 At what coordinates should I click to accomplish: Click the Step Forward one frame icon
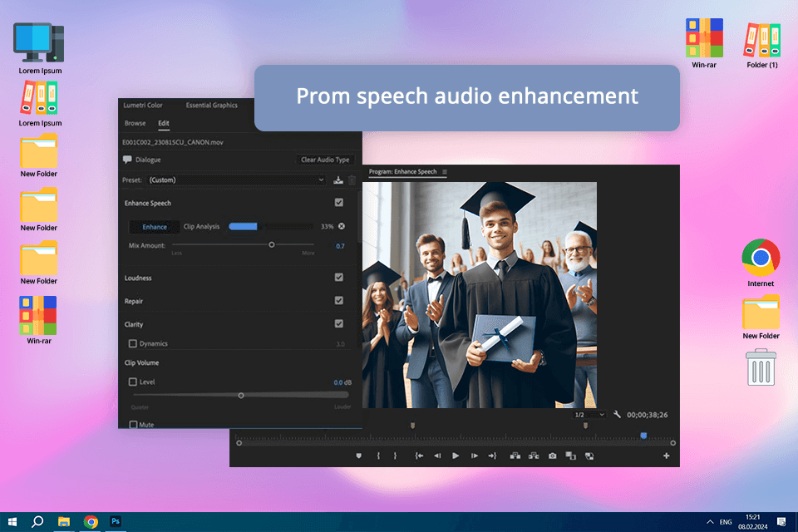pos(475,456)
